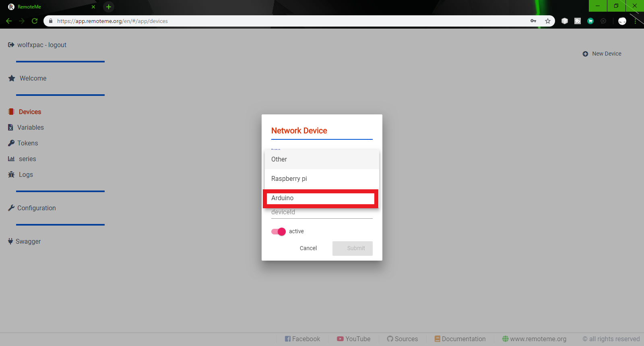Click the Logs bug icon
The width and height of the screenshot is (644, 346).
coord(11,174)
